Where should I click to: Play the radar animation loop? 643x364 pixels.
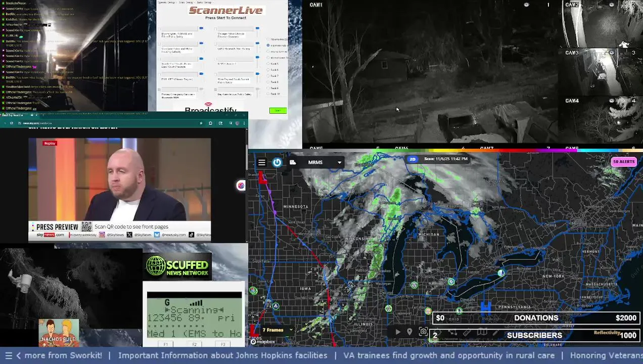pyautogui.click(x=398, y=332)
